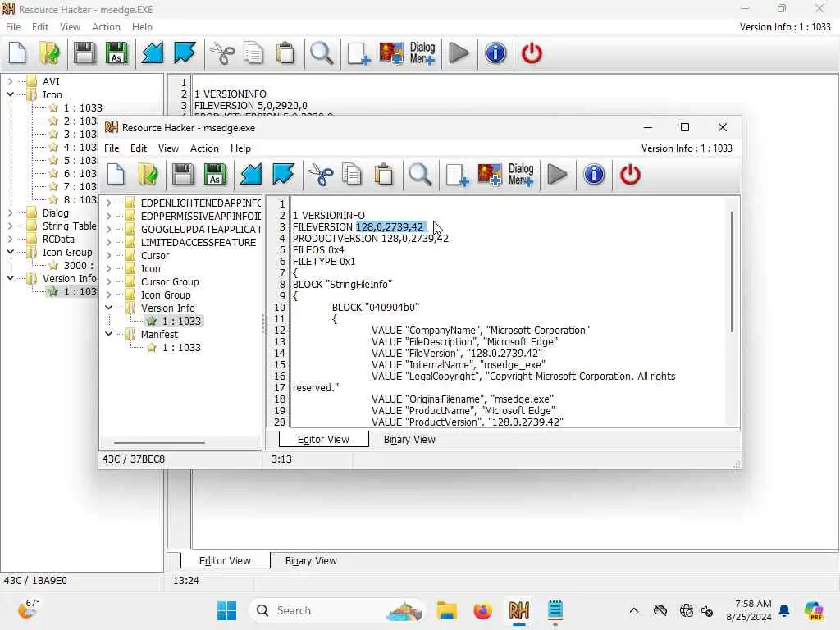Click Save As icon in msedge.exe window

[215, 175]
